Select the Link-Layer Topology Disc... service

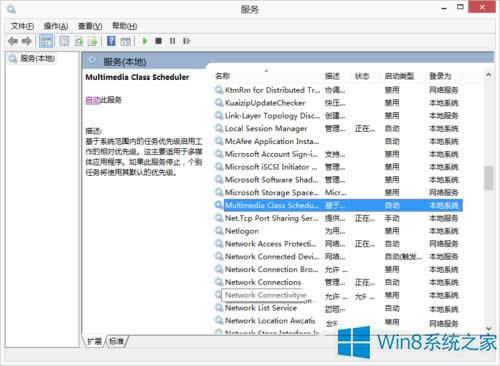338,116
